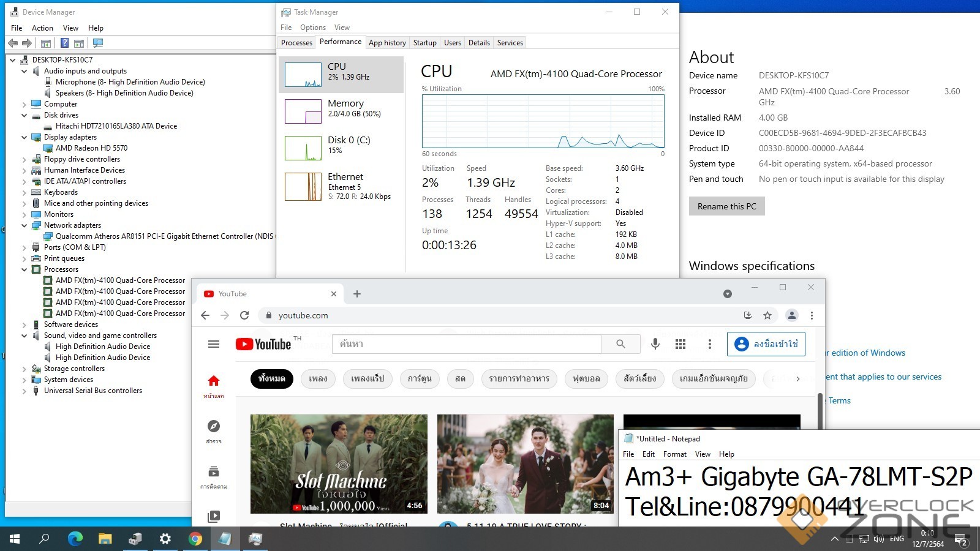
Task: Click YouTube voice search microphone icon
Action: 655,344
